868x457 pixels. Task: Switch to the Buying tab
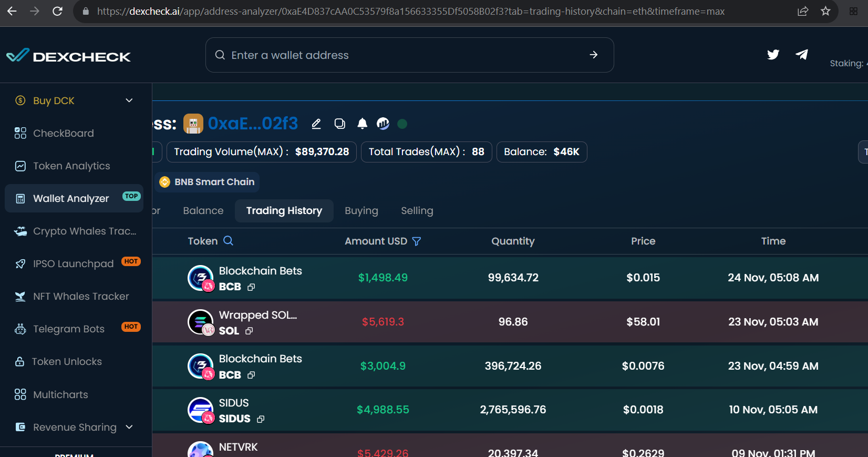tap(361, 211)
